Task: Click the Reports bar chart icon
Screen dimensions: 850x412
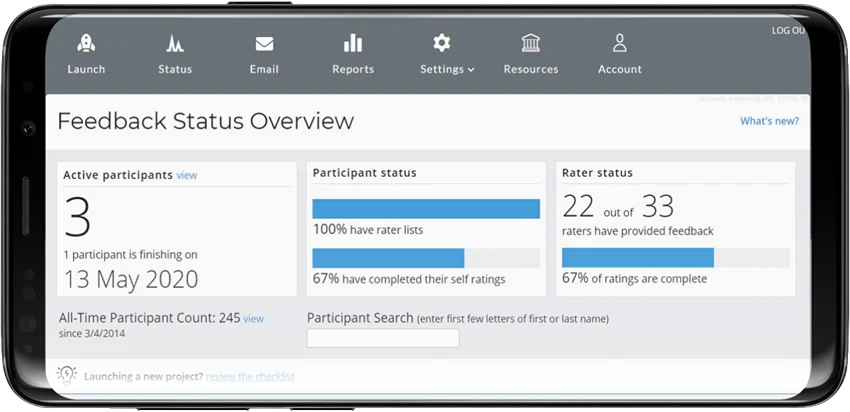Action: pos(353,43)
